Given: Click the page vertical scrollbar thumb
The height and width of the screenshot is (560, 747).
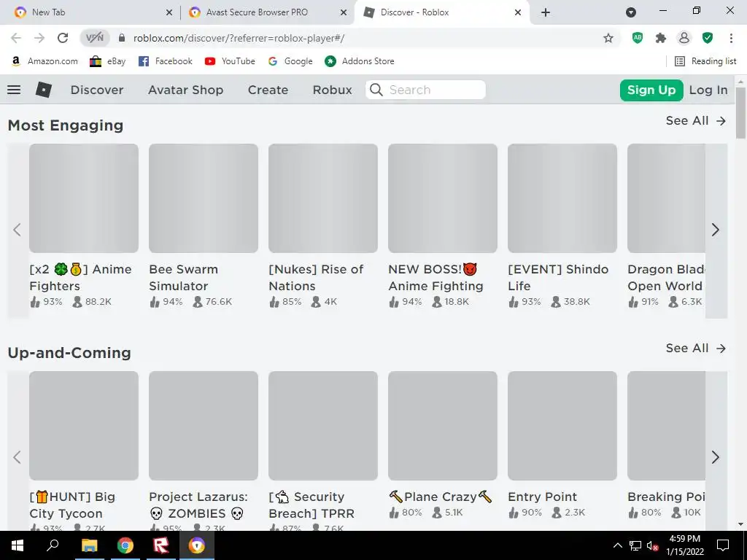Looking at the screenshot, I should (741, 112).
